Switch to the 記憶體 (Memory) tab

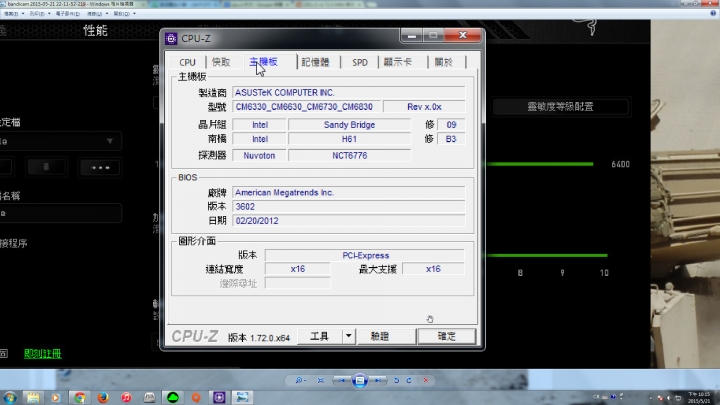pyautogui.click(x=315, y=62)
